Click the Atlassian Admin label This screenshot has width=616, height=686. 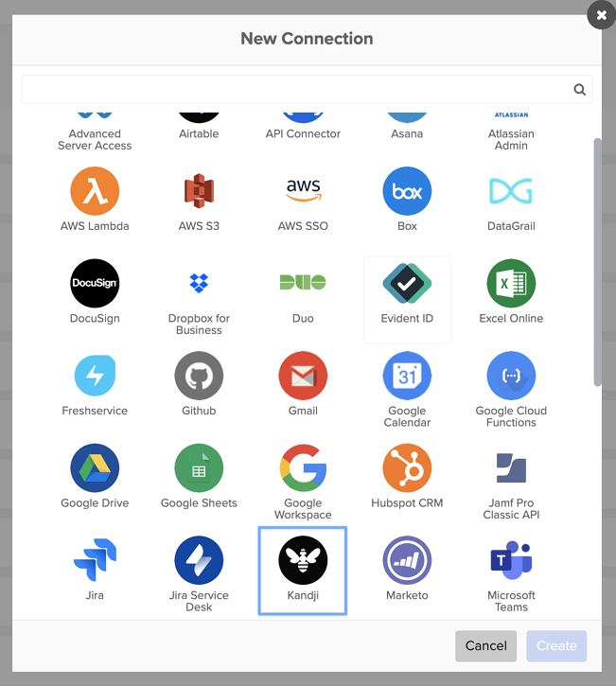click(x=511, y=139)
